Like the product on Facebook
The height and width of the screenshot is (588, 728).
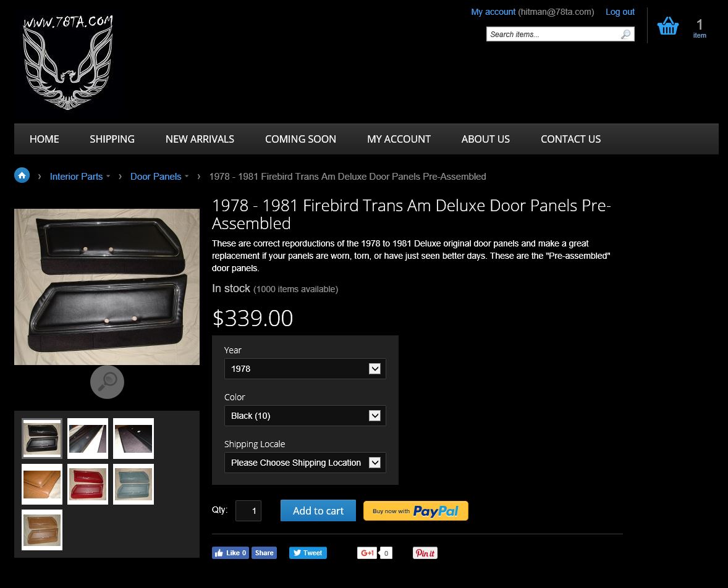point(231,553)
